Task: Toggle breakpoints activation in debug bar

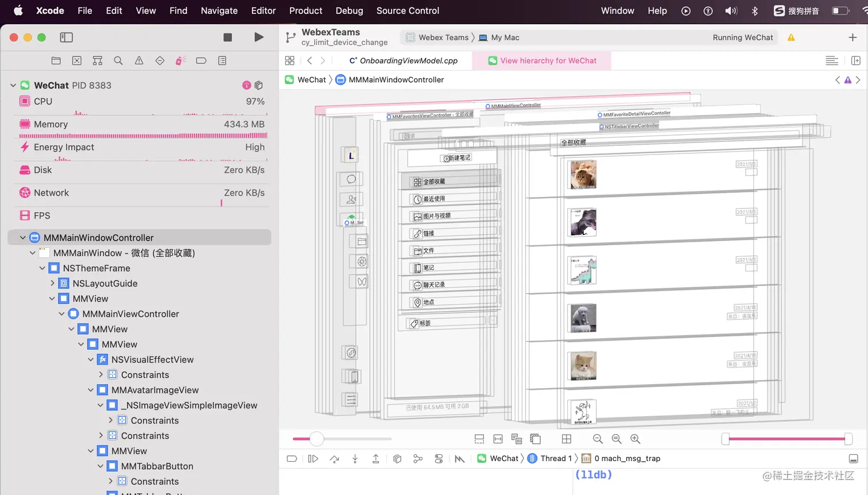Action: click(292, 458)
